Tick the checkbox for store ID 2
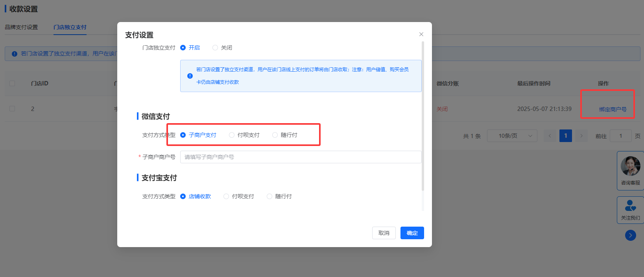This screenshot has height=277, width=644. pyautogui.click(x=12, y=109)
